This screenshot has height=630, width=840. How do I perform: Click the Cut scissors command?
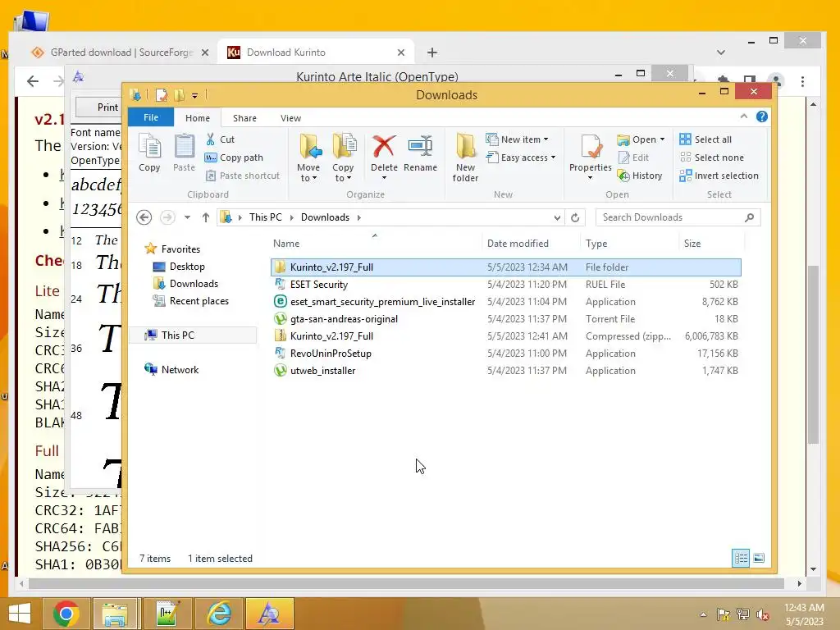coord(220,139)
